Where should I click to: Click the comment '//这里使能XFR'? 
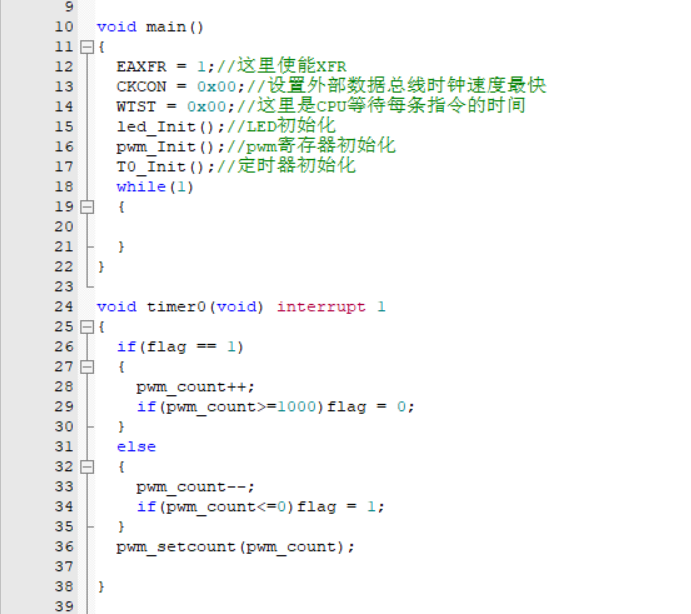coord(282,66)
